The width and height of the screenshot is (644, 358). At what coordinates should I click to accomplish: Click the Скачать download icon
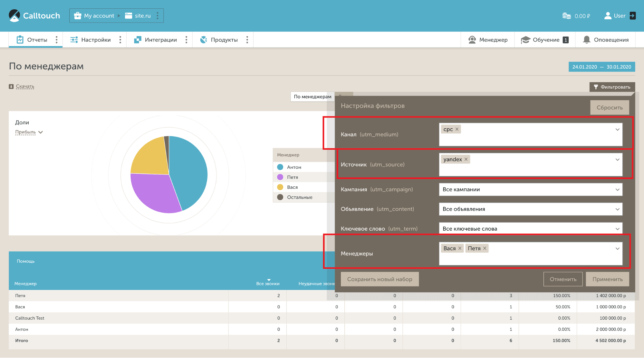tap(11, 86)
